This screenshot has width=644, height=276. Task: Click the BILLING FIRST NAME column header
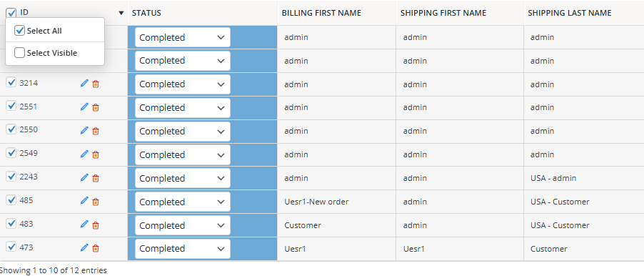[321, 13]
